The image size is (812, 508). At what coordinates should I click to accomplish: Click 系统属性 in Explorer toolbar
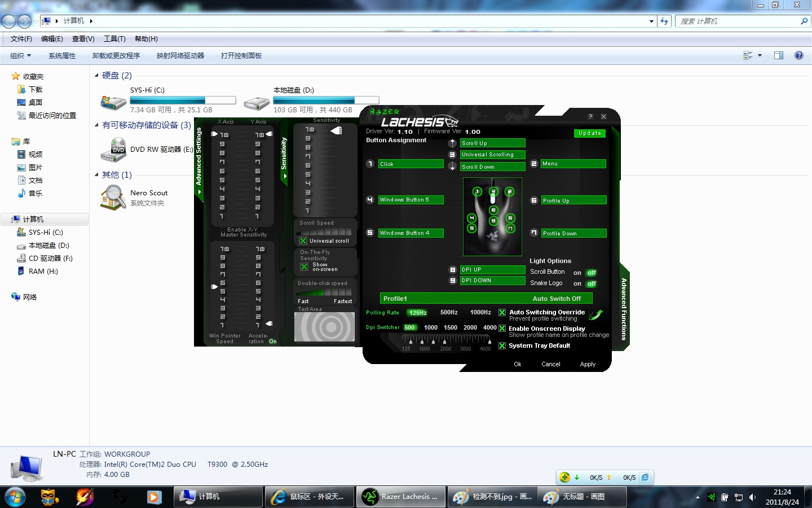(x=62, y=55)
